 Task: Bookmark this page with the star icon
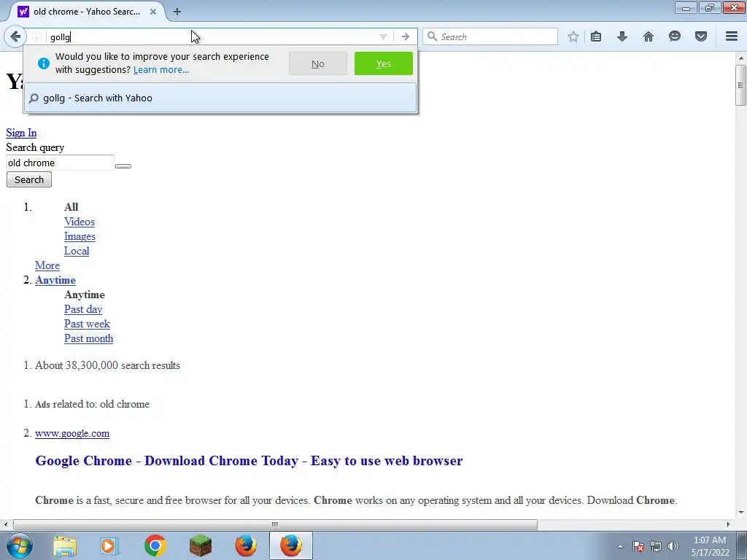[573, 36]
